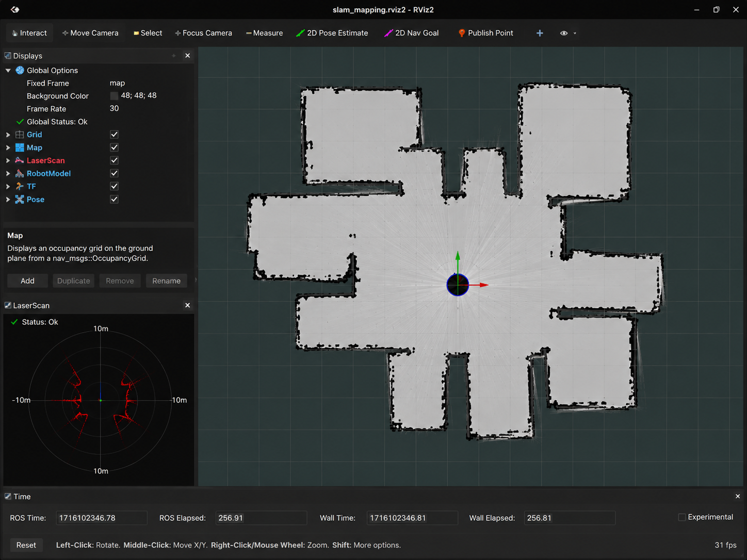
Task: Expand the RobotModel display properties
Action: [8, 173]
